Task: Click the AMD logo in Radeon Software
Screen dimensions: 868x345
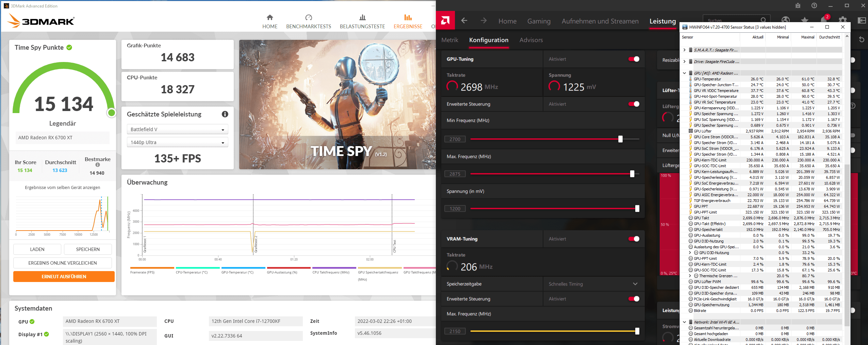Action: (x=445, y=21)
